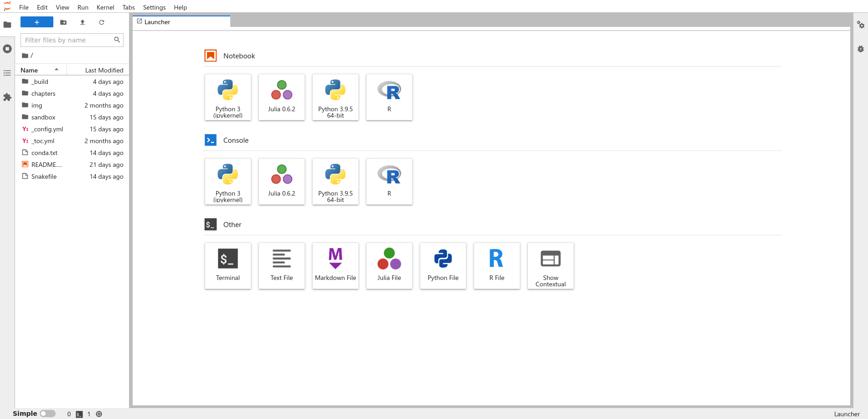Launch a Python 3.9.5 64-bit notebook
868x419 pixels.
click(x=336, y=97)
